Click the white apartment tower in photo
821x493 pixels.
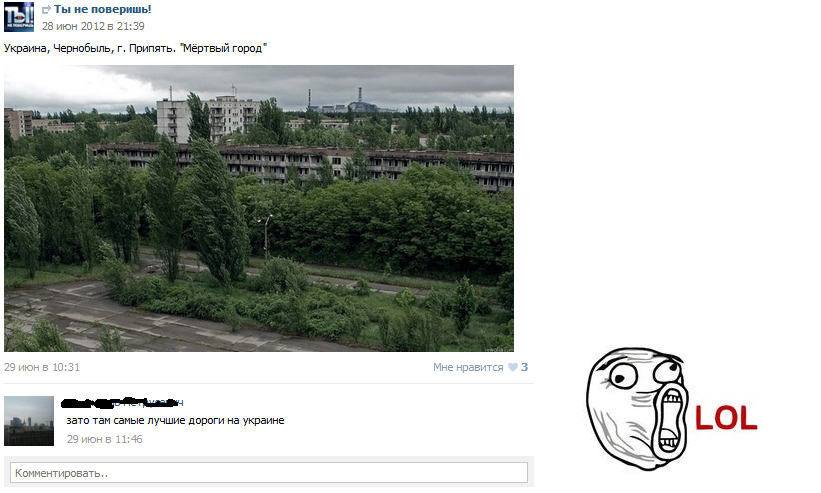[173, 119]
